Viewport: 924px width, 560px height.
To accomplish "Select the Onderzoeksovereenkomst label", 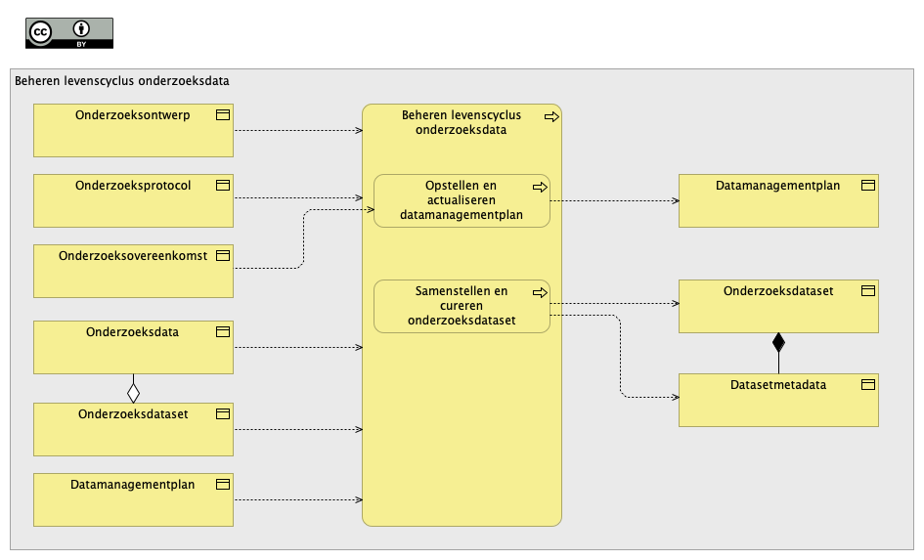I will 133,255.
